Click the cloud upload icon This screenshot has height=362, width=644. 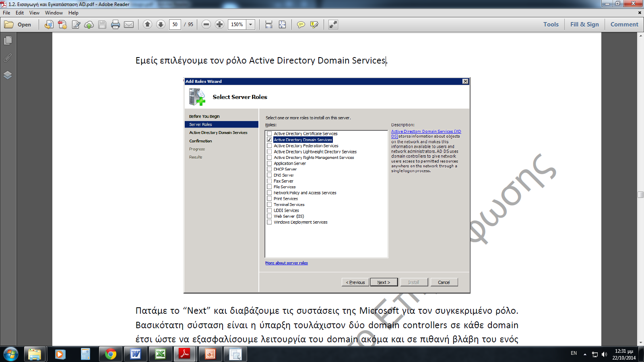pyautogui.click(x=89, y=25)
